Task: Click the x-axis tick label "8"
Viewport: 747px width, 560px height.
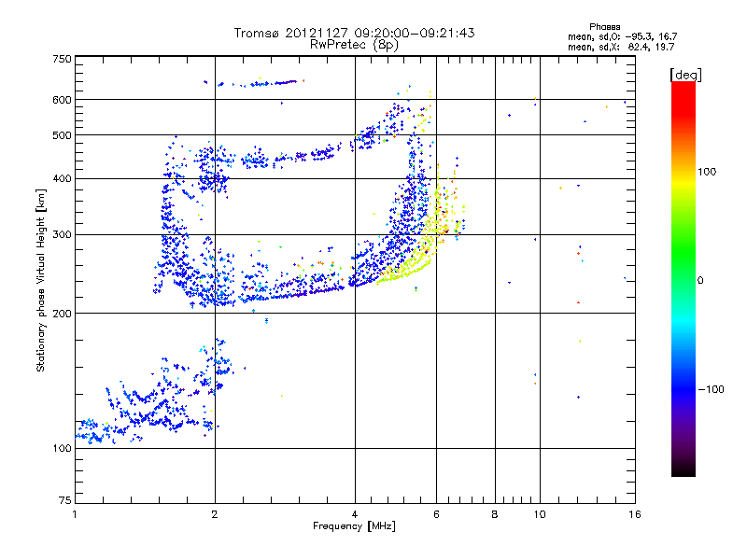Action: 495,514
